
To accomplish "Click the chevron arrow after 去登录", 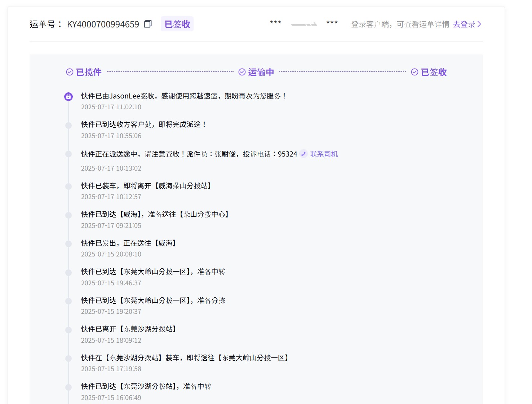I will pyautogui.click(x=479, y=24).
